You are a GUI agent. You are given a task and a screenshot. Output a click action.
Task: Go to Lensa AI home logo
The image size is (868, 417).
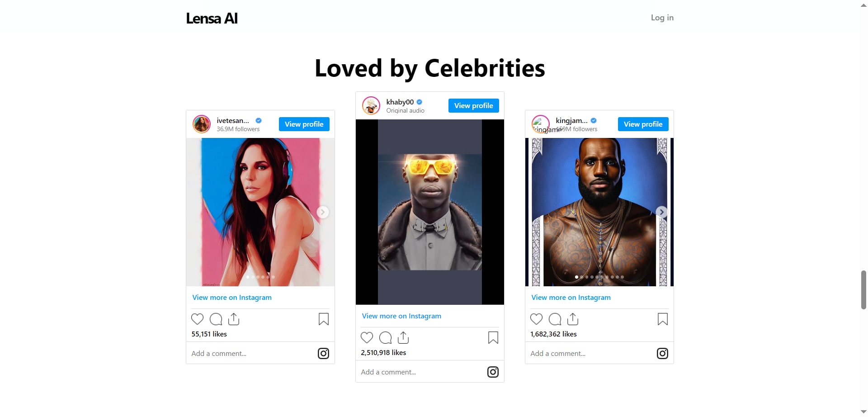(x=212, y=19)
